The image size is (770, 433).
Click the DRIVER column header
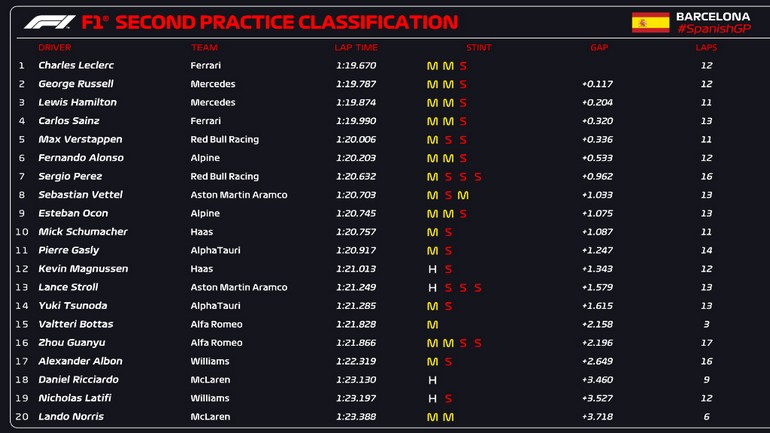(55, 47)
